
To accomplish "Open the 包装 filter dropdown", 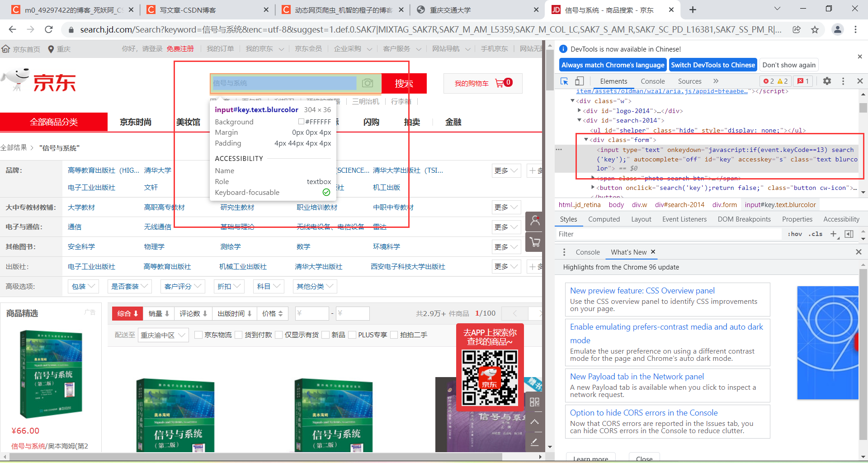I will 83,286.
